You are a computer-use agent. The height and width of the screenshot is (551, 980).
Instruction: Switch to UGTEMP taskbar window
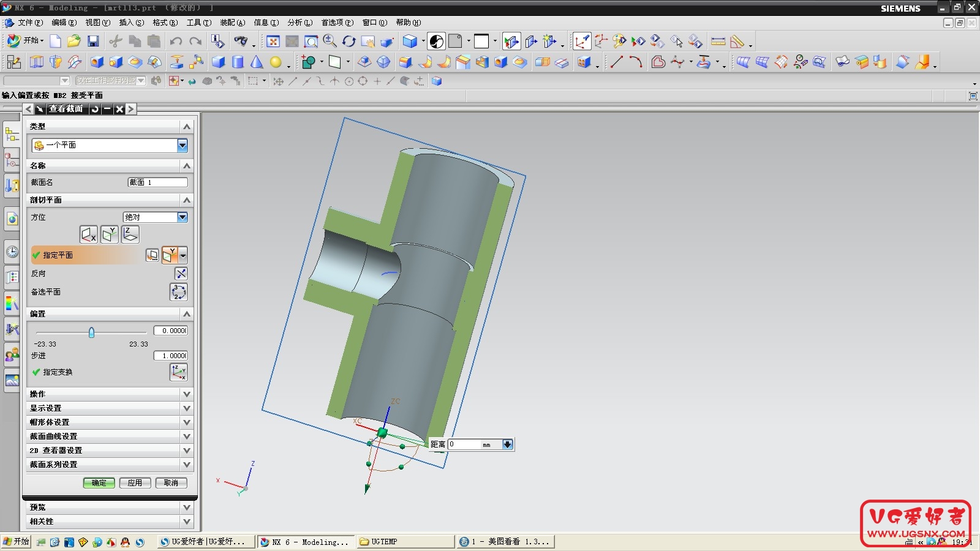[405, 542]
